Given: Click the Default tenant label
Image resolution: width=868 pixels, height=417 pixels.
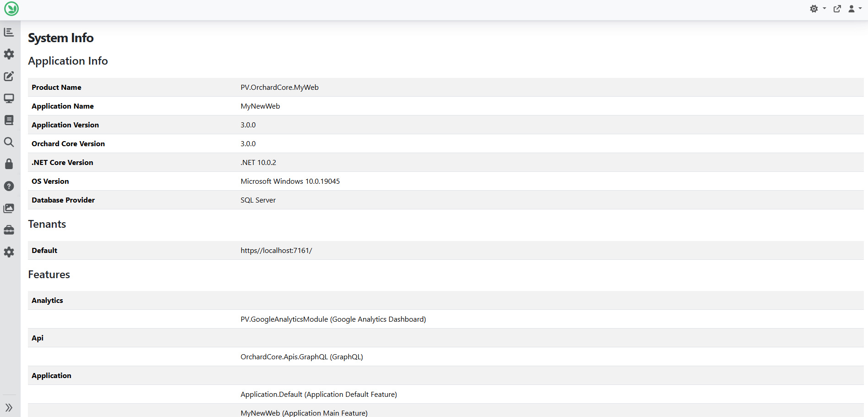Looking at the screenshot, I should click(x=44, y=251).
